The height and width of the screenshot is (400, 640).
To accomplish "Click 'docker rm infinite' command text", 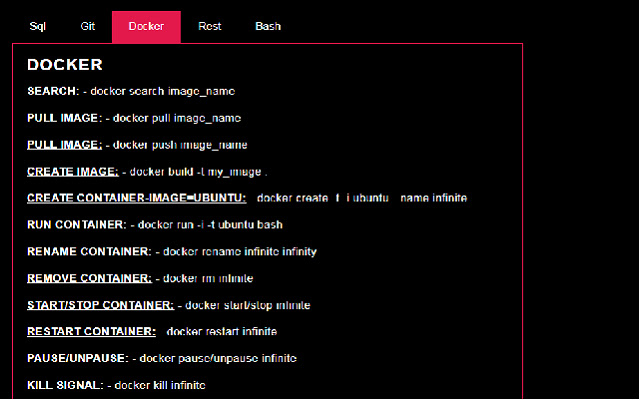I will click(x=208, y=279).
